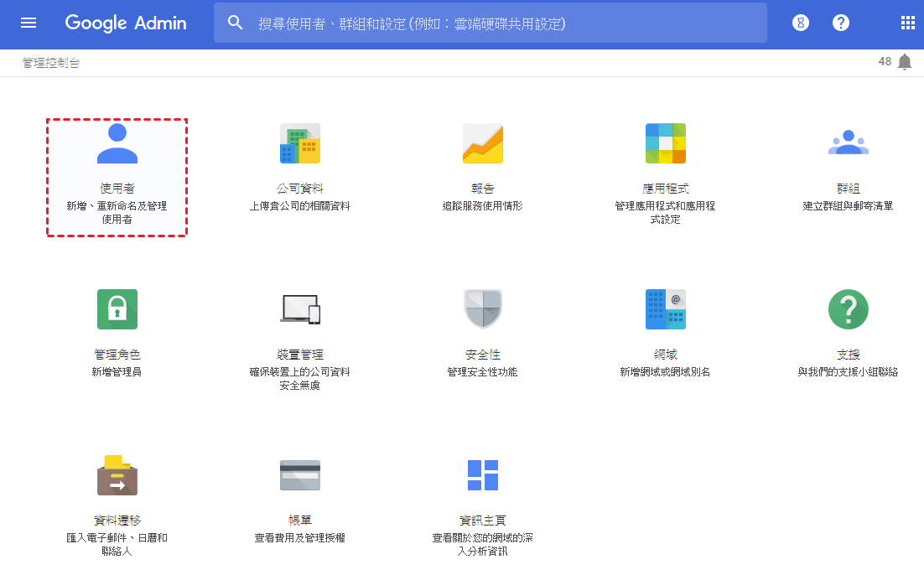
Task: Click the 管理控制台 breadcrumb link
Action: 51,63
